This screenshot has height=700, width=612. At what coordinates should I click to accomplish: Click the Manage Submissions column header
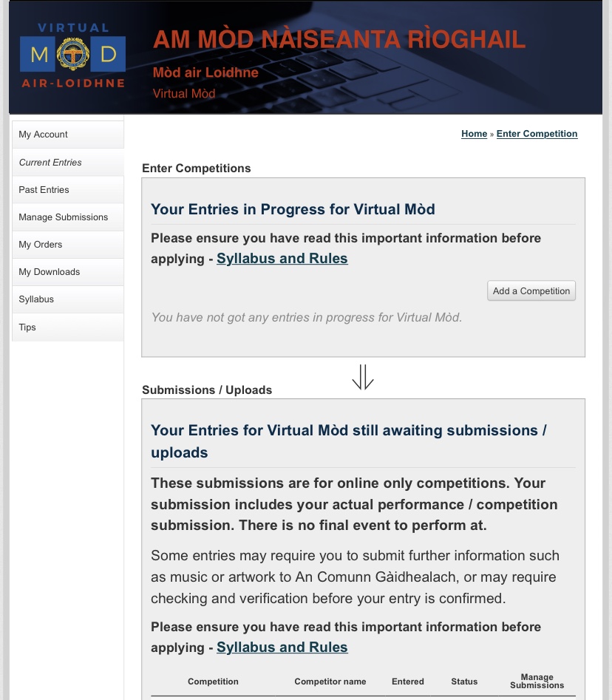pos(537,682)
